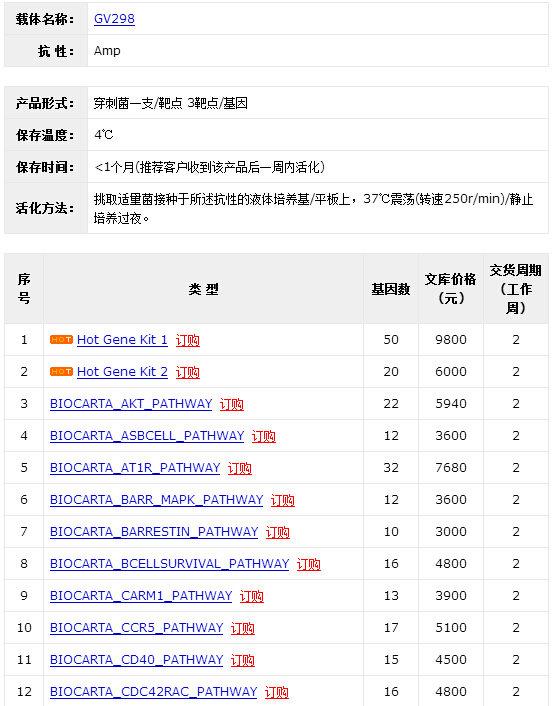This screenshot has width=555, height=706.
Task: Click 订购 beside BIOCARTA_AT1R_PATHWAY
Action: [239, 468]
